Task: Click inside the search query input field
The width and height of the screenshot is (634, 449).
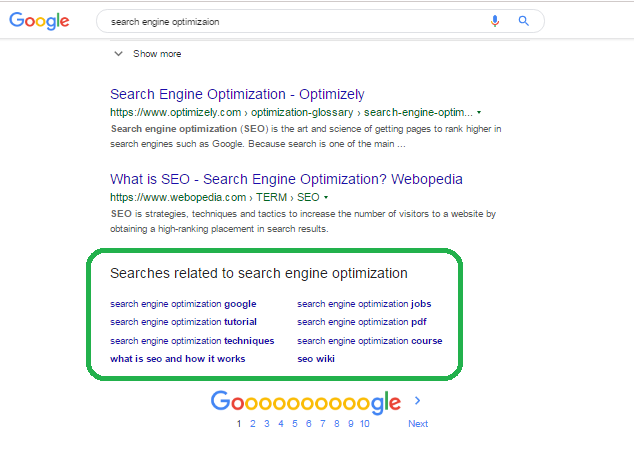Action: (x=291, y=21)
